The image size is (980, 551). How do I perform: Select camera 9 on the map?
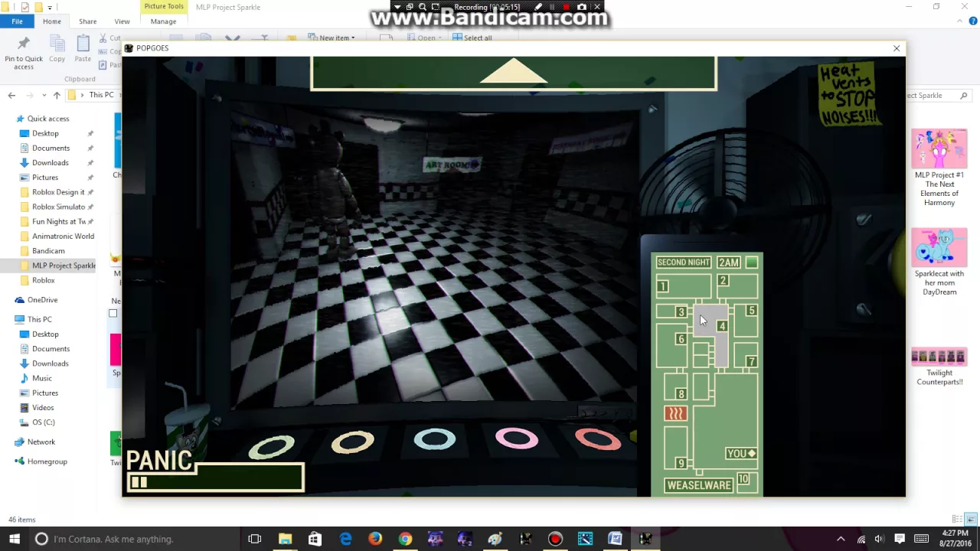click(x=681, y=463)
